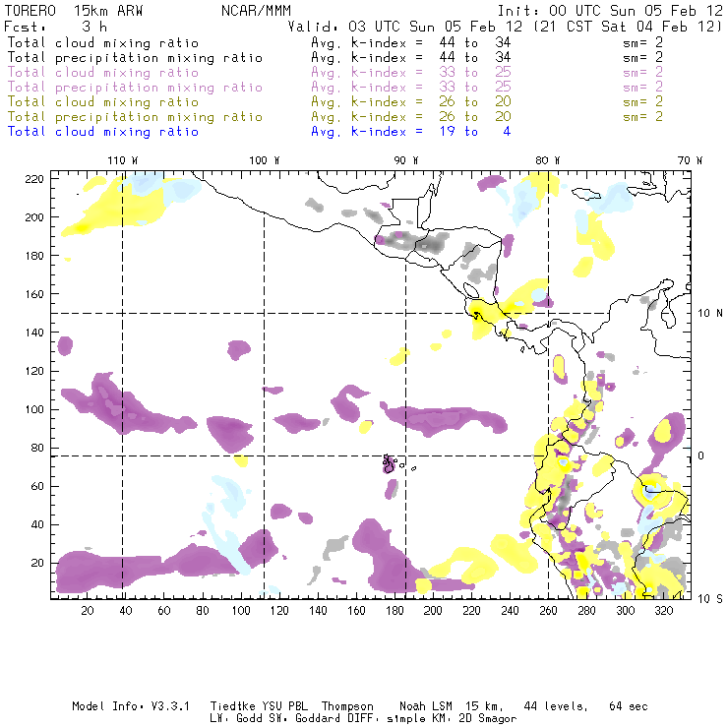Click the y-axis tick label "140"

34,333
